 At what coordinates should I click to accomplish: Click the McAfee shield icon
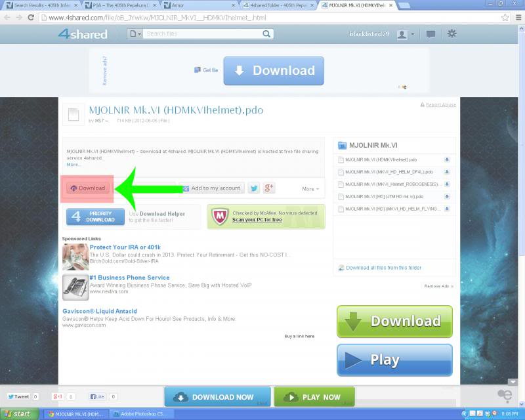220,217
